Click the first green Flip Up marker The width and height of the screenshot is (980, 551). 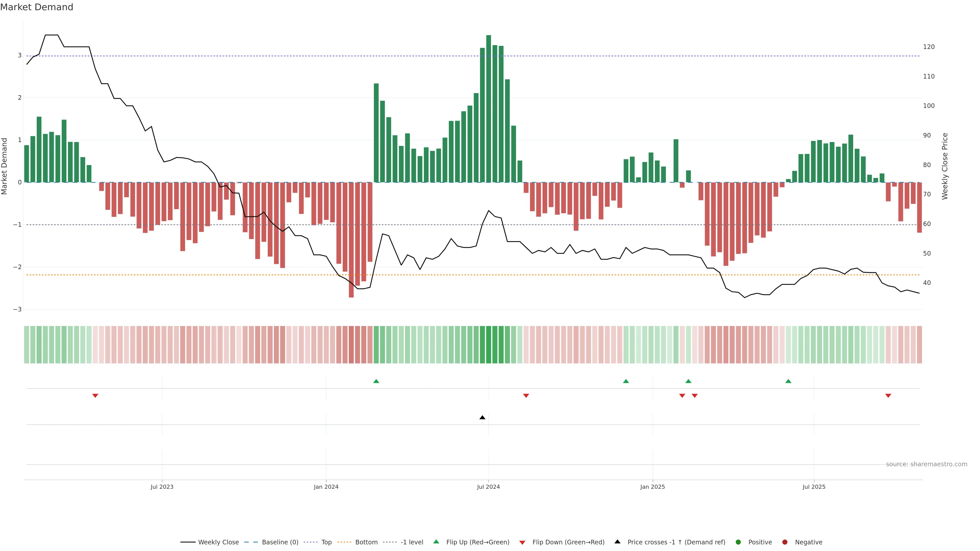click(376, 381)
